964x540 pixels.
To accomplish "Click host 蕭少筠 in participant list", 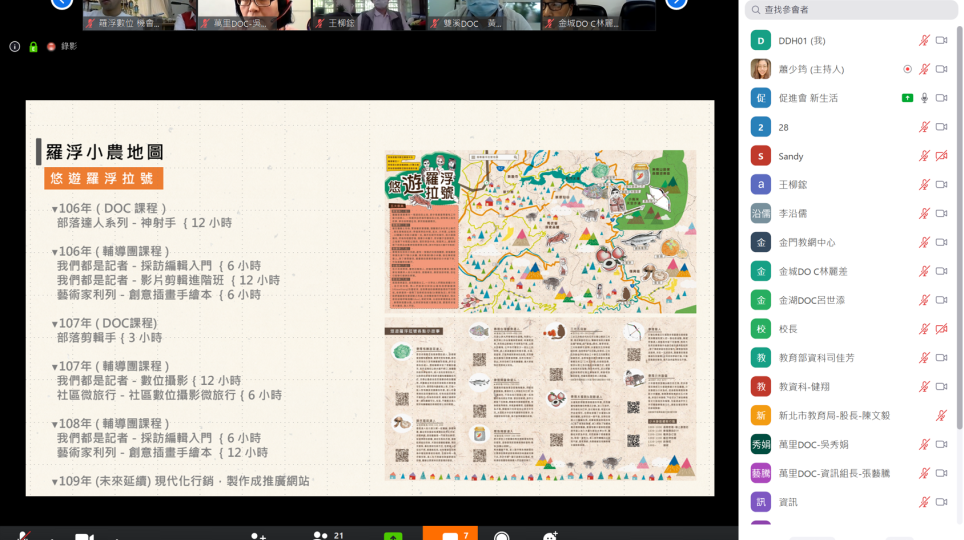I will point(811,69).
